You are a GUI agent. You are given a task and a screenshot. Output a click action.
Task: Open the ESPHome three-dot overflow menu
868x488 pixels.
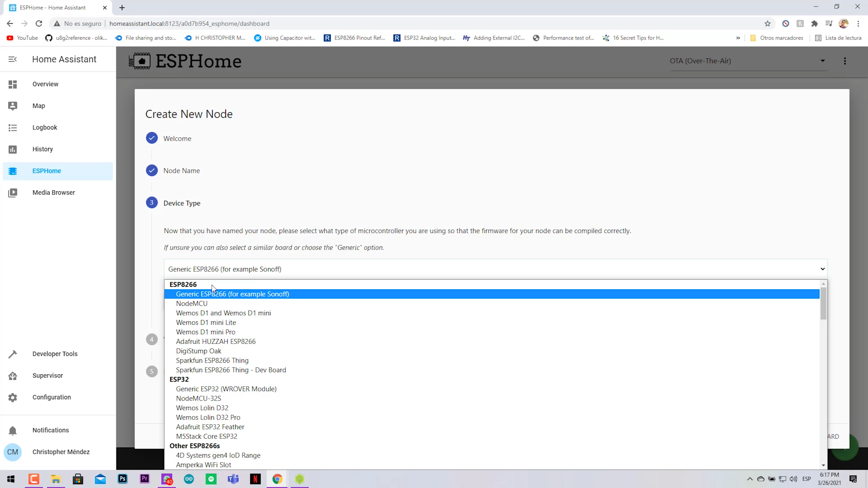point(845,61)
